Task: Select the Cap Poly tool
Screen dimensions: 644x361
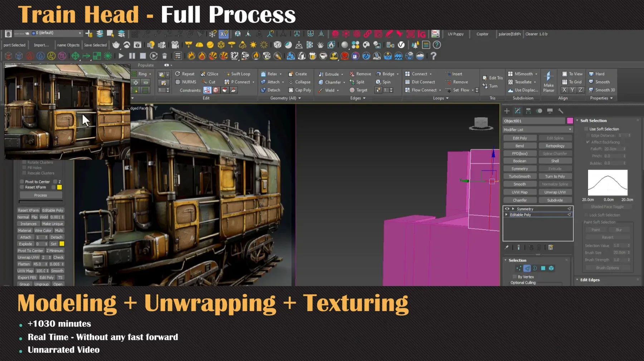Action: (x=300, y=90)
